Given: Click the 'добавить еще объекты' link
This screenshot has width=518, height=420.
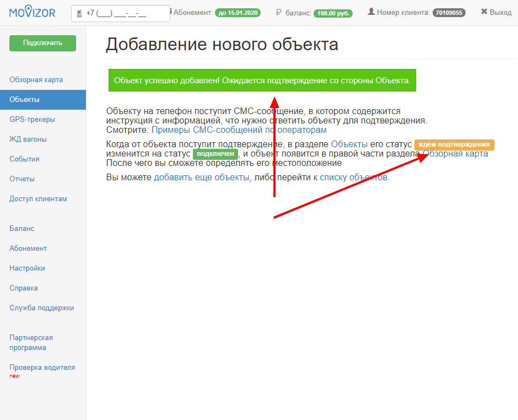Looking at the screenshot, I should pos(201,177).
